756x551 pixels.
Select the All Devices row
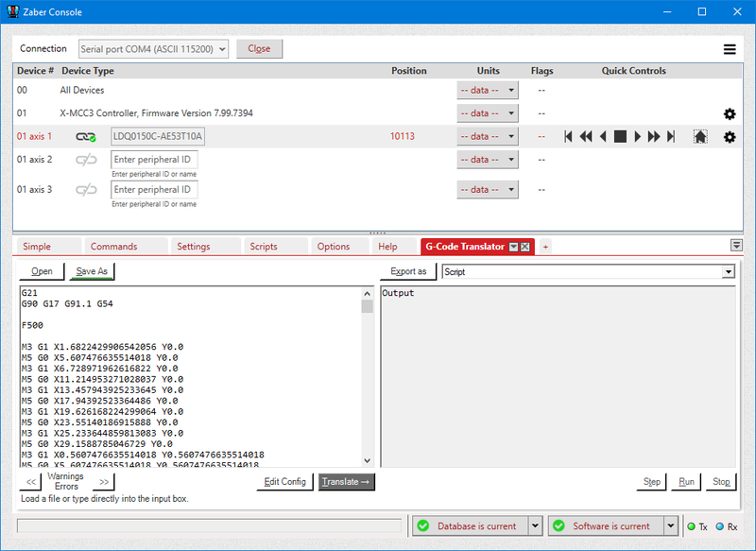click(x=377, y=90)
